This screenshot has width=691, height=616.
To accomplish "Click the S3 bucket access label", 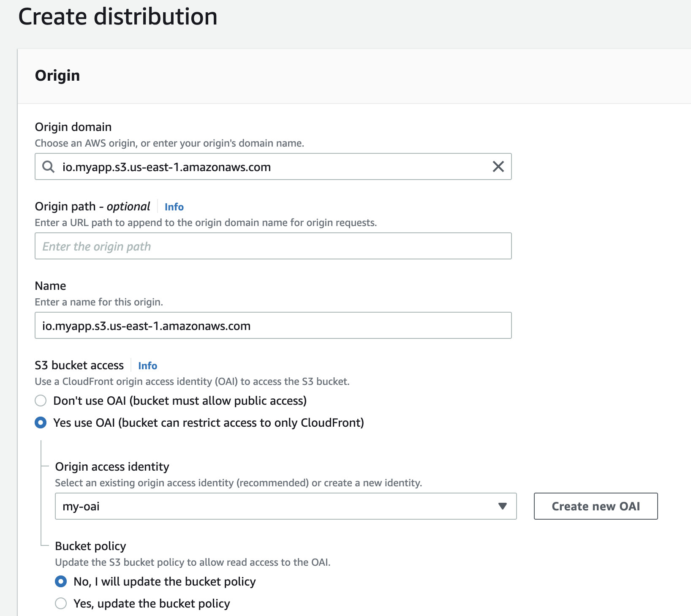I will 79,365.
